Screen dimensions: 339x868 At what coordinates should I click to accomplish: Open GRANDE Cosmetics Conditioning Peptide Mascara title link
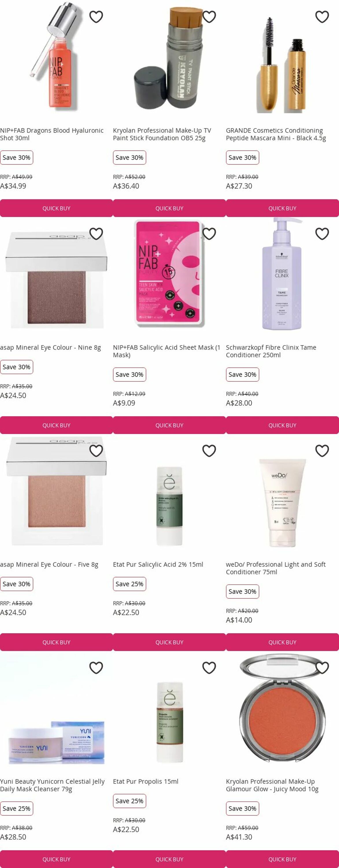(x=276, y=134)
